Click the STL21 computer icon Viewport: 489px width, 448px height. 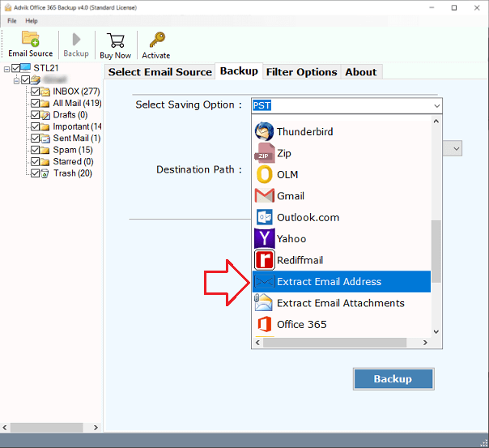point(25,68)
